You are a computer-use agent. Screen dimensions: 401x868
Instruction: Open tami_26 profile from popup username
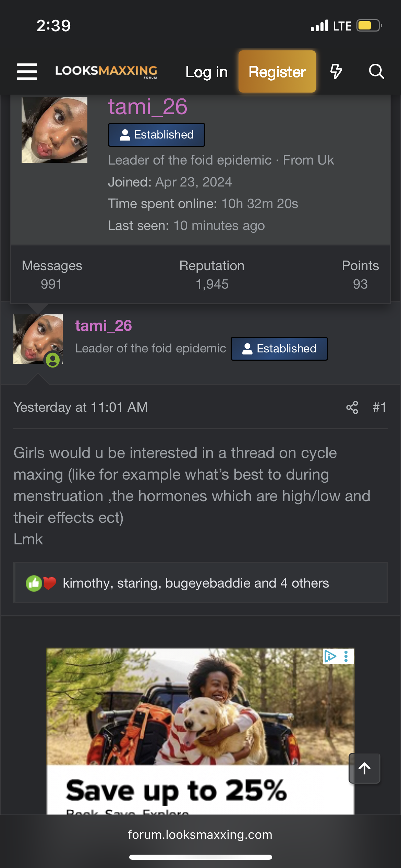148,107
